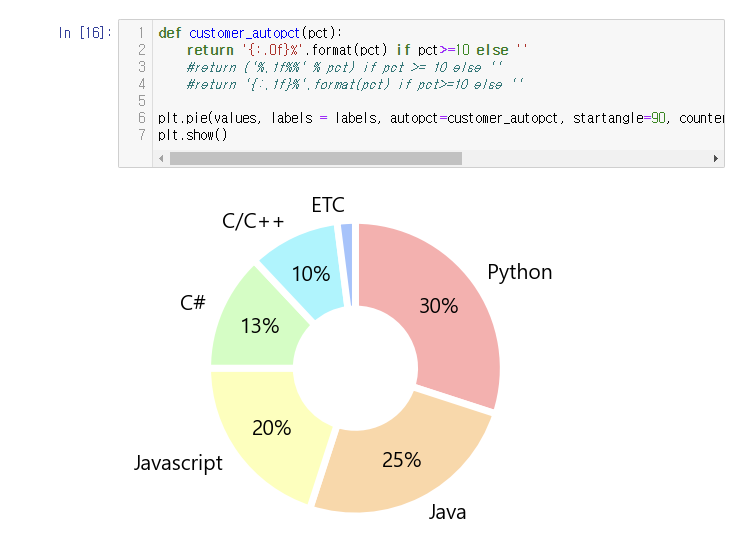The image size is (731, 541).
Task: Click plt.show() on line 7
Action: pos(193,135)
